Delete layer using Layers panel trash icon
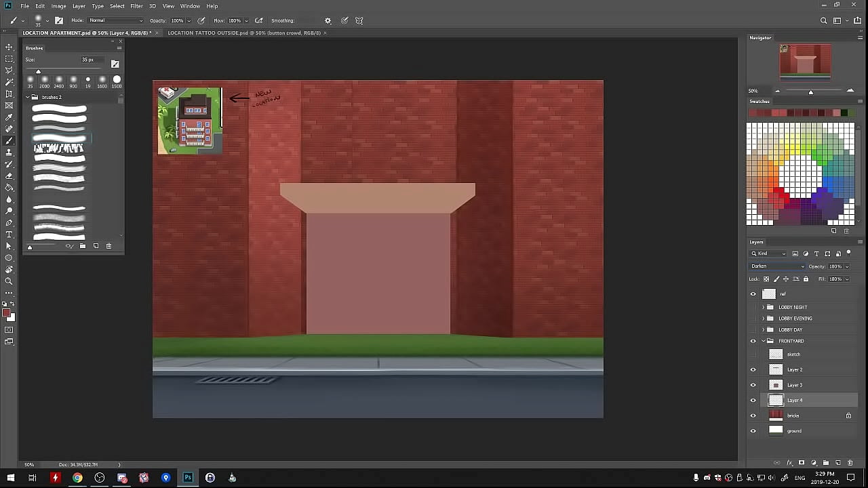 (x=850, y=463)
